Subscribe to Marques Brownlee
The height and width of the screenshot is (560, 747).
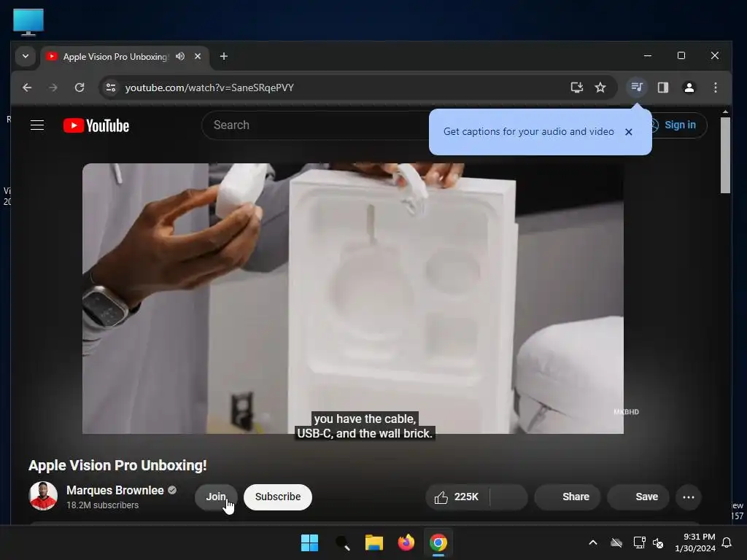[278, 497]
